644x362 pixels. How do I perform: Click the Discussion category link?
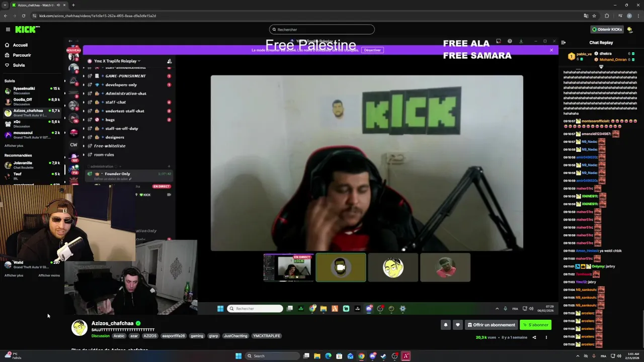tap(100, 336)
